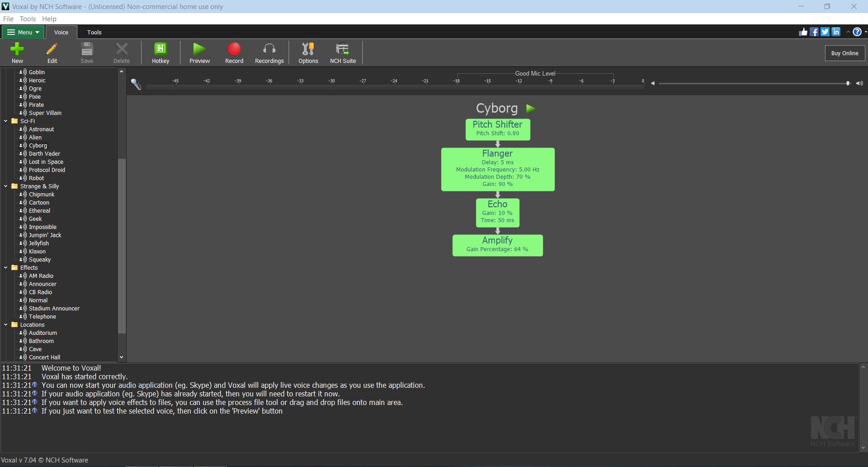Start Preview with the green play icon
Screen dimensions: 868x467
(199, 49)
